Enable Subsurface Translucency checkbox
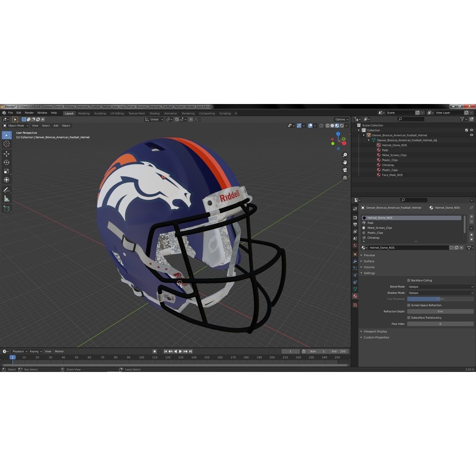This screenshot has height=476, width=476. point(409,318)
